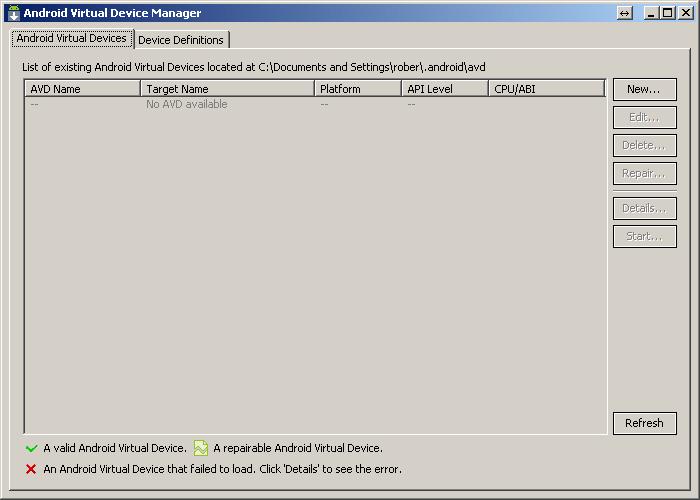Close the Android Virtual Device Manager window
Screen dimensions: 700x500
point(686,13)
